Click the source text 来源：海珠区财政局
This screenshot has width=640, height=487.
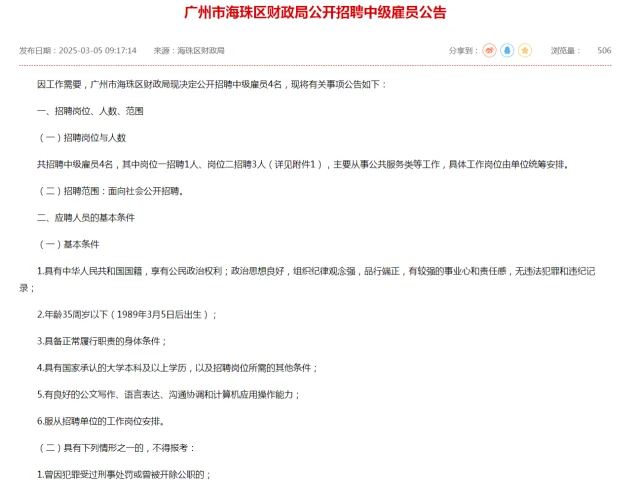click(x=189, y=51)
